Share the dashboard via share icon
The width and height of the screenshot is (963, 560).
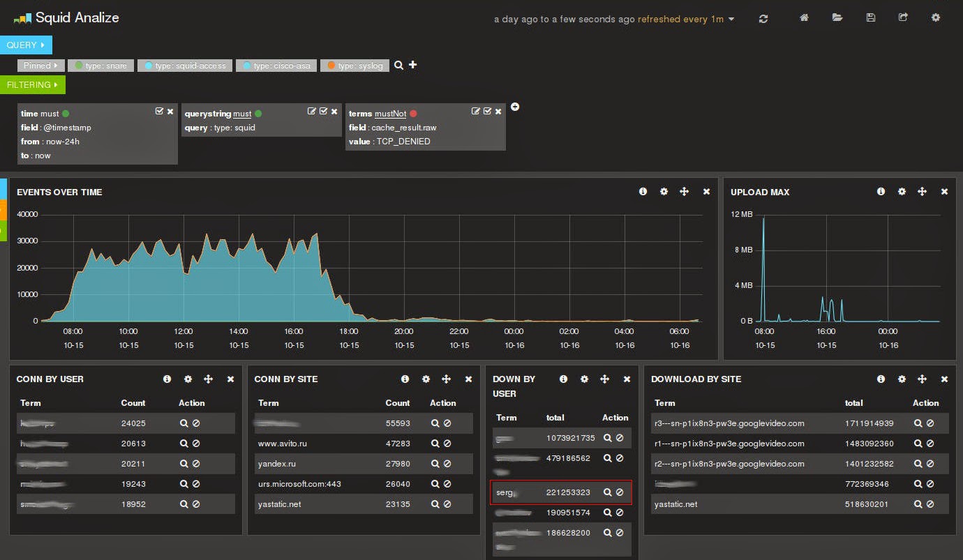point(903,18)
